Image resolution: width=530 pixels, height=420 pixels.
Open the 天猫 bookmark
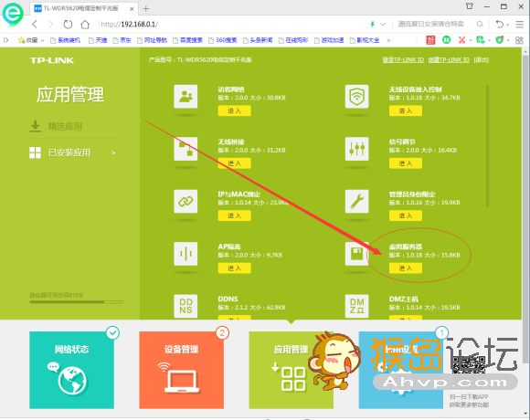pos(98,40)
